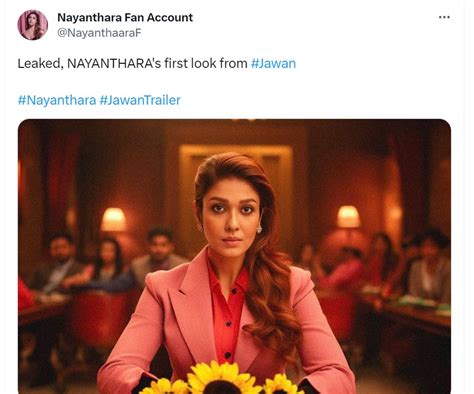Open the Nayanthara Fan Account display name
The height and width of the screenshot is (394, 474).
click(x=125, y=17)
